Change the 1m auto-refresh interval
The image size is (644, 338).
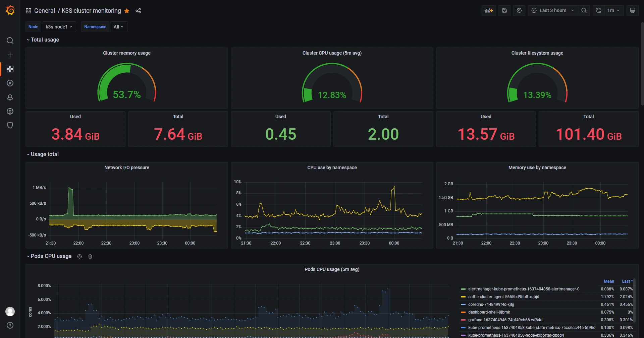point(613,10)
